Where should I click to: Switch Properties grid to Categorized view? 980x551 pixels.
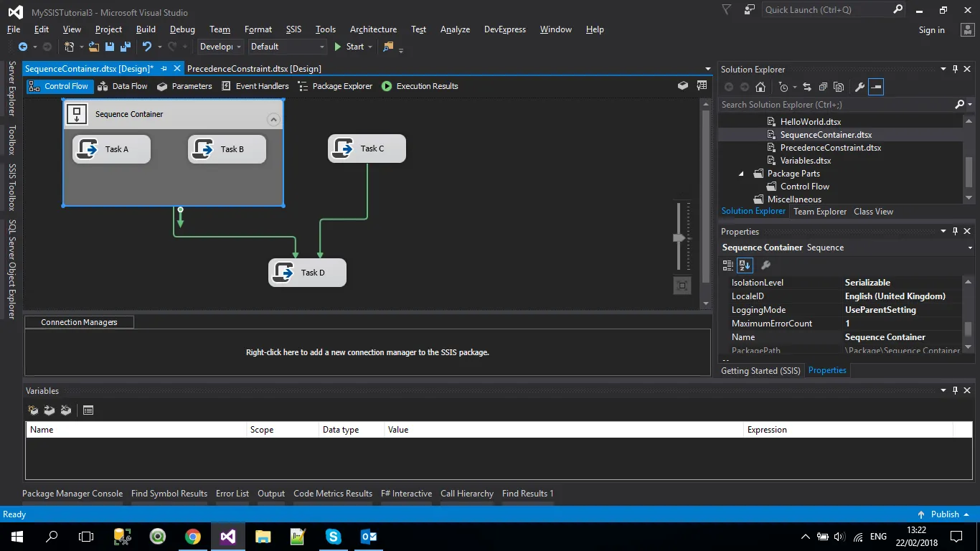[x=728, y=265]
